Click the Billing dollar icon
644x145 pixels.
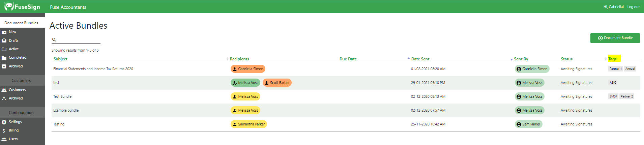point(4,130)
